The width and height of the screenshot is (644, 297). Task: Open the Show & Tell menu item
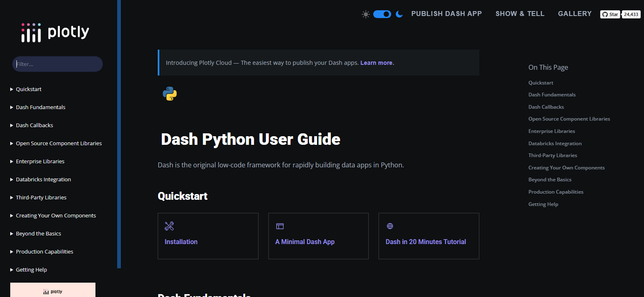point(519,14)
